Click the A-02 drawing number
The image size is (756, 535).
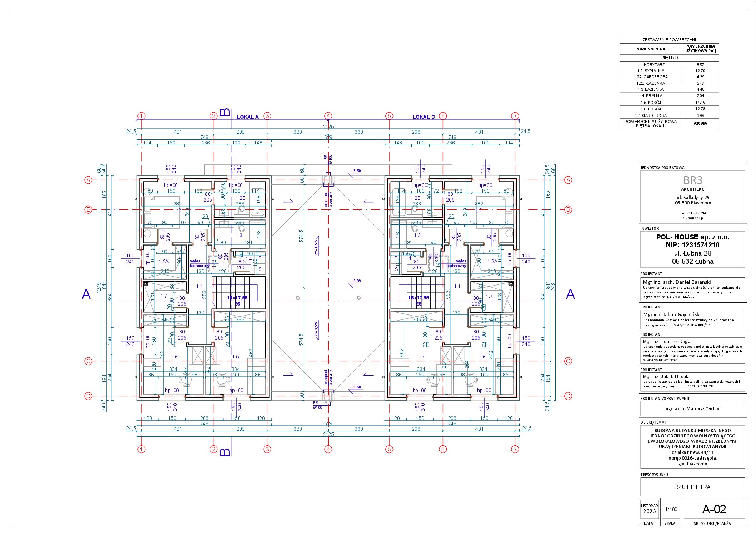point(714,509)
